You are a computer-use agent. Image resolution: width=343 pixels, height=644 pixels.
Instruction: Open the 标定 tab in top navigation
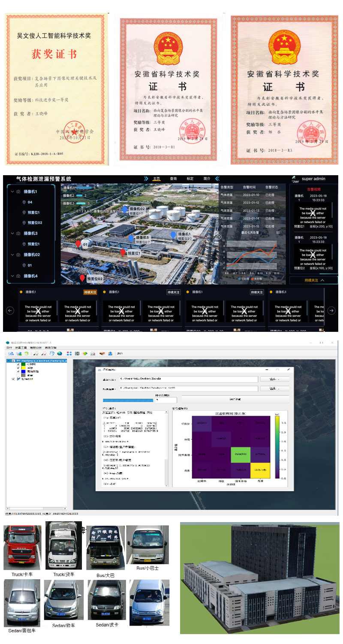190,179
